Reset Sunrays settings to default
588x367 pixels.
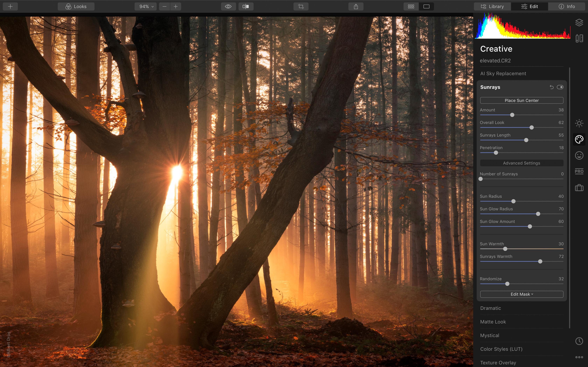[x=551, y=87]
